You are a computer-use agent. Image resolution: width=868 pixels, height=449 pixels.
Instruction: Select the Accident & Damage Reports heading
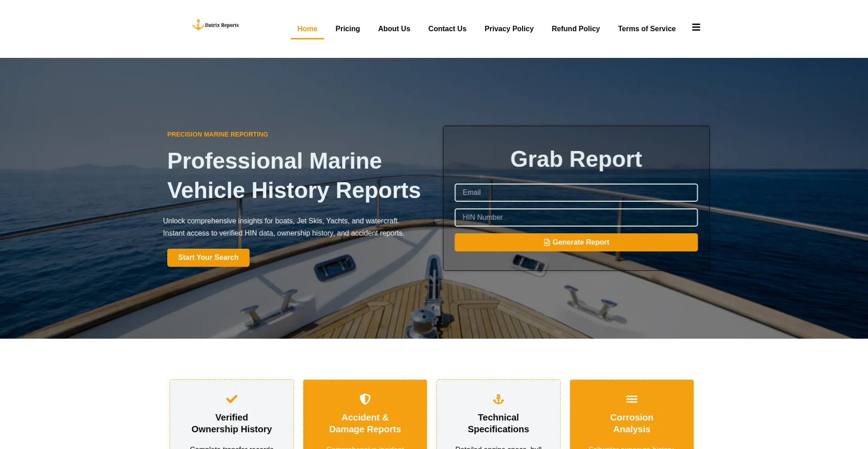click(365, 423)
